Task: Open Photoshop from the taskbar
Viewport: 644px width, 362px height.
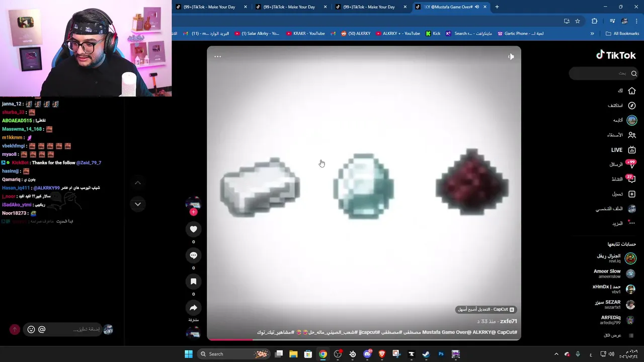Action: 441,354
